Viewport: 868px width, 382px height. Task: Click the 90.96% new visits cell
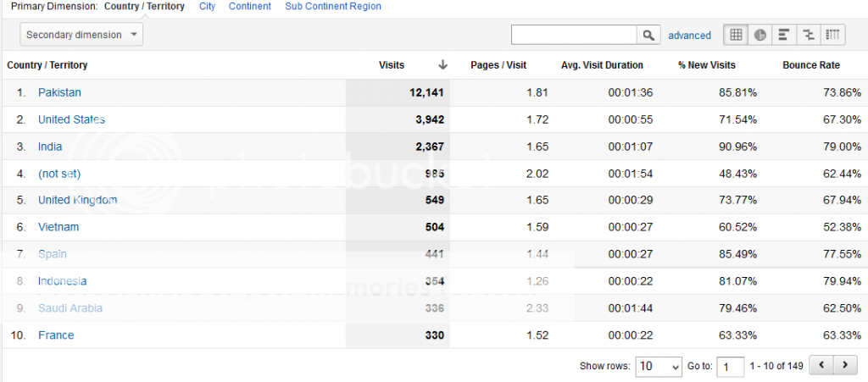pos(738,147)
